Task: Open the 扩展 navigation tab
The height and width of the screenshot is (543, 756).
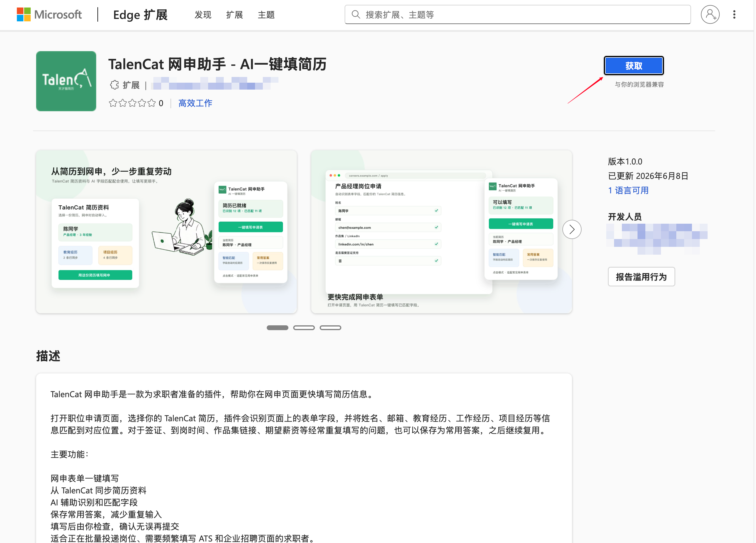Action: [x=234, y=15]
